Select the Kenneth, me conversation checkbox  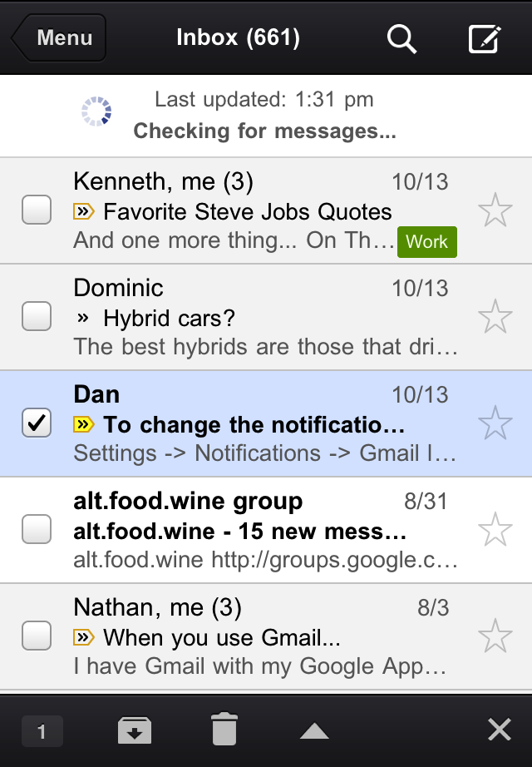point(37,210)
